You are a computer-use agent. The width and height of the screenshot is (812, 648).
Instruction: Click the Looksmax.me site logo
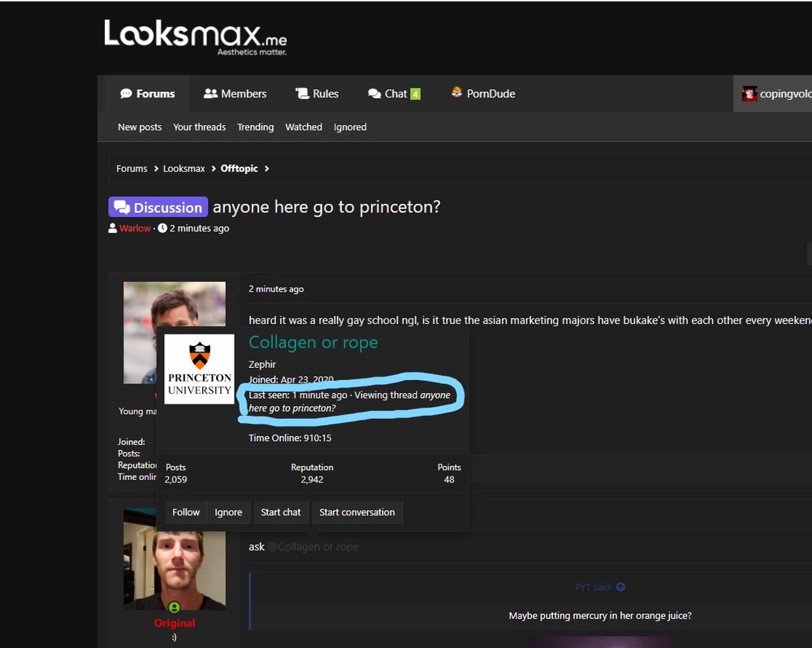(195, 37)
